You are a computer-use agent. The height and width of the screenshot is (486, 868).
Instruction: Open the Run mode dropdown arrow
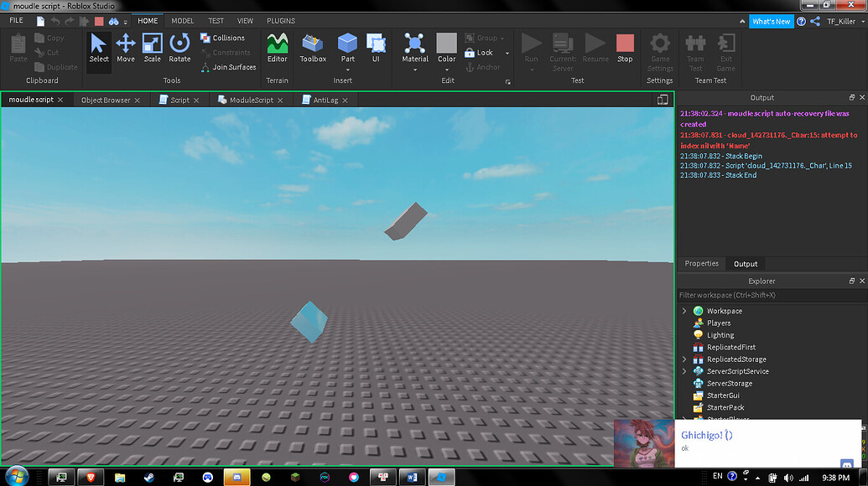(x=532, y=70)
